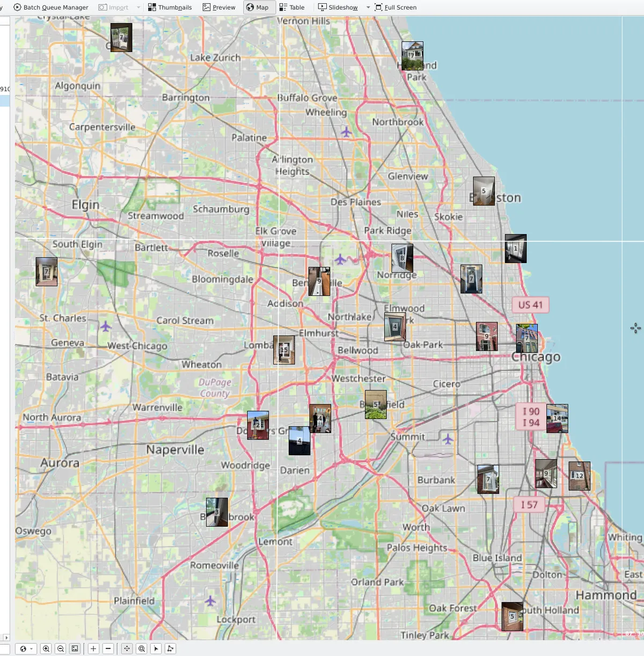Click the 15-photo thumbnail near Lombard
This screenshot has height=656, width=644.
(x=284, y=350)
